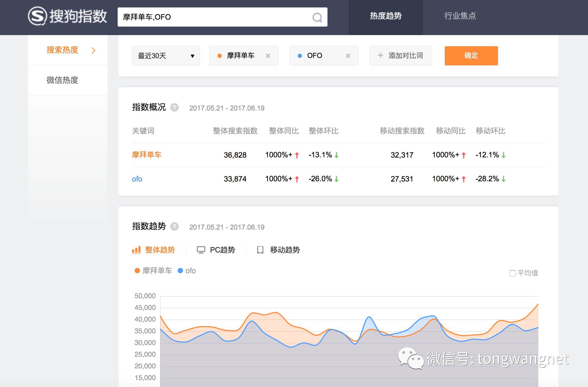Click the value 33,874 in table

pyautogui.click(x=235, y=179)
